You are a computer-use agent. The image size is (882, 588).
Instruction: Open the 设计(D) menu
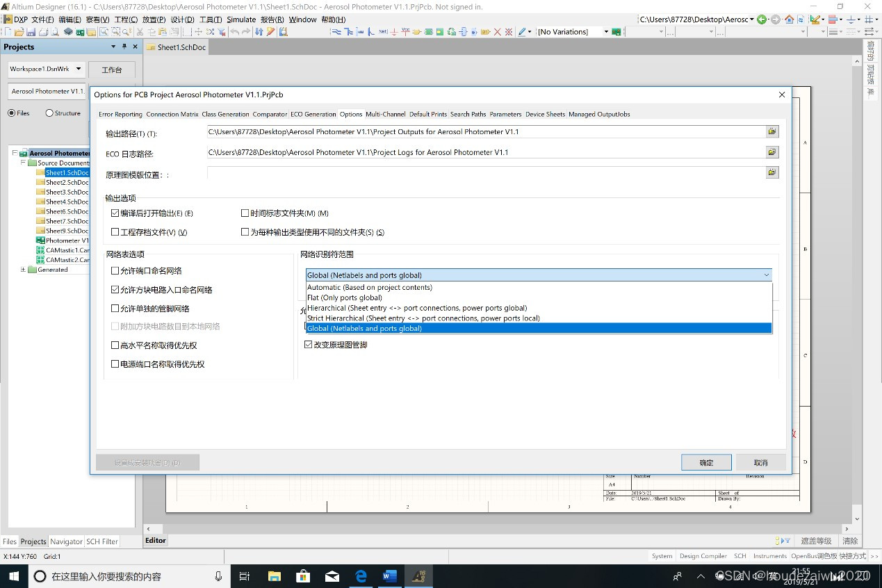coord(183,19)
